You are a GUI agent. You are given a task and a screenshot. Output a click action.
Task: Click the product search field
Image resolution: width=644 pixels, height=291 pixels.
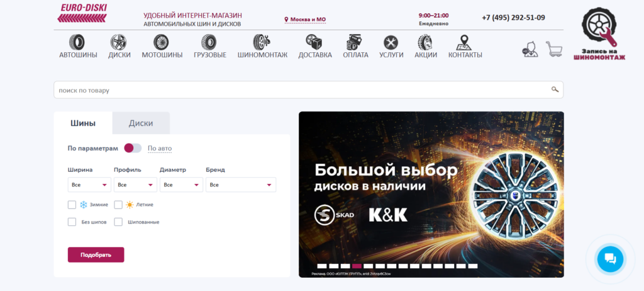(x=302, y=90)
